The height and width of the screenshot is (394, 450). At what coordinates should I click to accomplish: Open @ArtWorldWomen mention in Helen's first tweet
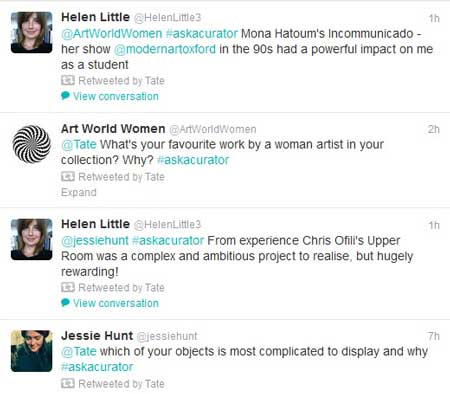point(112,34)
